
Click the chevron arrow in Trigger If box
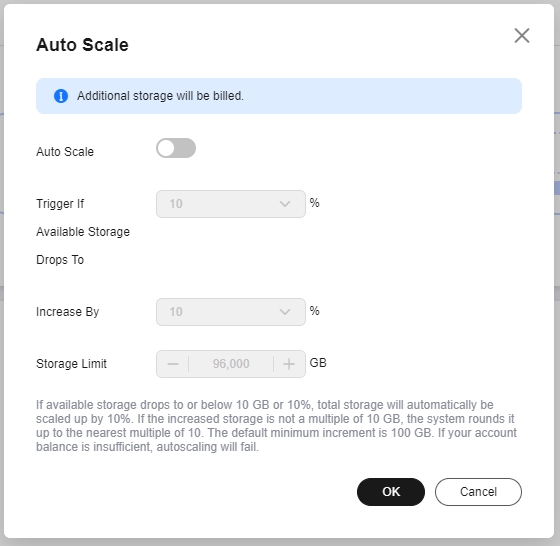point(285,204)
